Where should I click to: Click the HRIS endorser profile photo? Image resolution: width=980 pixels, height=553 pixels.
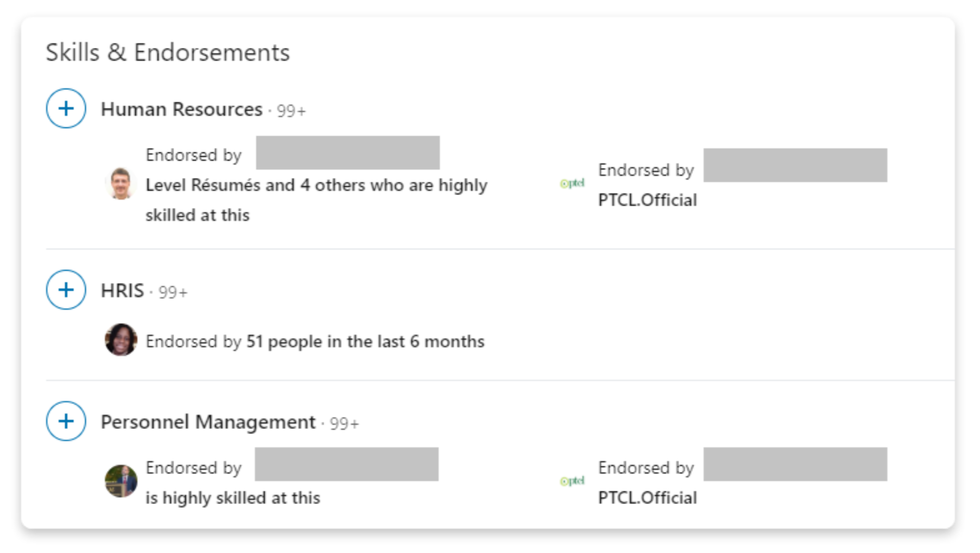click(120, 340)
